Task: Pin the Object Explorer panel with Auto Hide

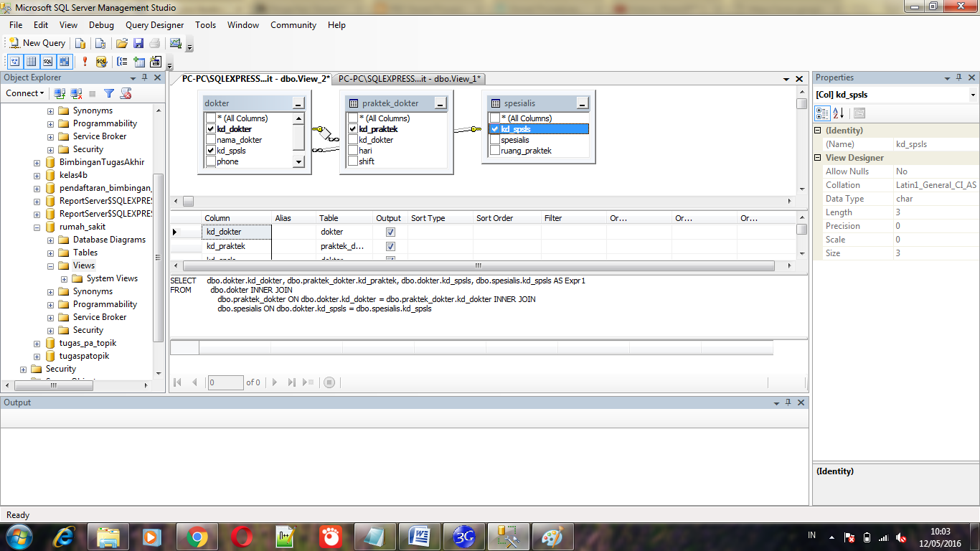Action: pyautogui.click(x=145, y=77)
